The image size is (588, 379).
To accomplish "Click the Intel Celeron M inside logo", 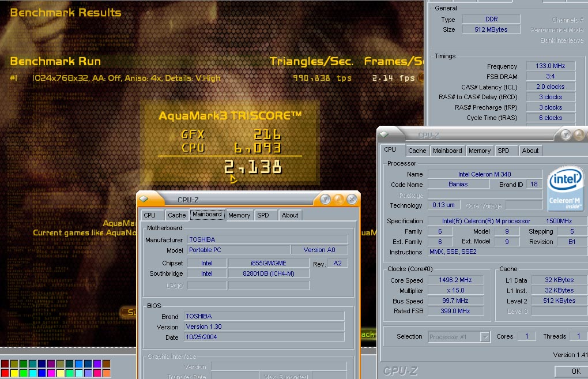I will 566,189.
